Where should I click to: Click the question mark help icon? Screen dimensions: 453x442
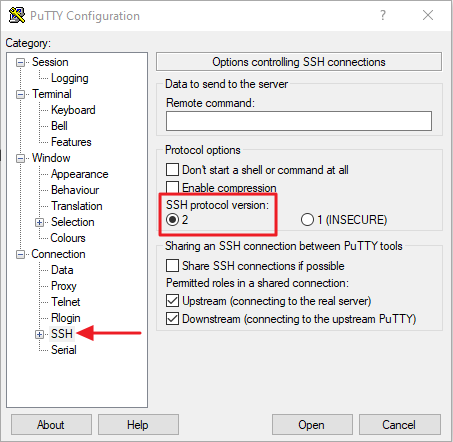[x=383, y=15]
